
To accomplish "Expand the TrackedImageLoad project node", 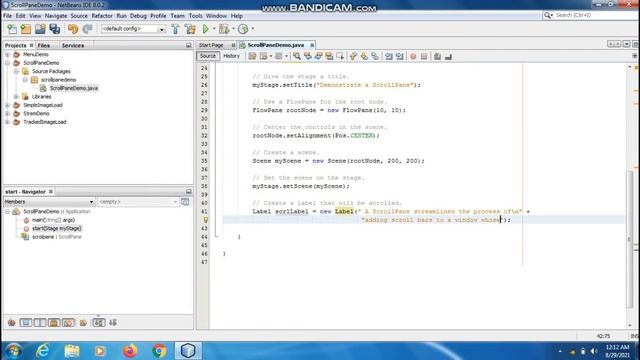I will (7, 122).
